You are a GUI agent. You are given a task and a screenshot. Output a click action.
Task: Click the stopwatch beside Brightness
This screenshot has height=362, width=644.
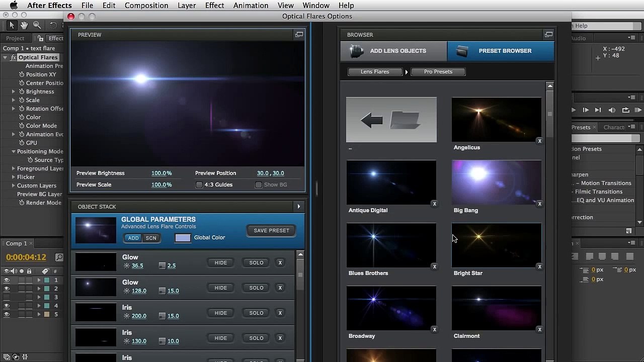click(x=22, y=92)
